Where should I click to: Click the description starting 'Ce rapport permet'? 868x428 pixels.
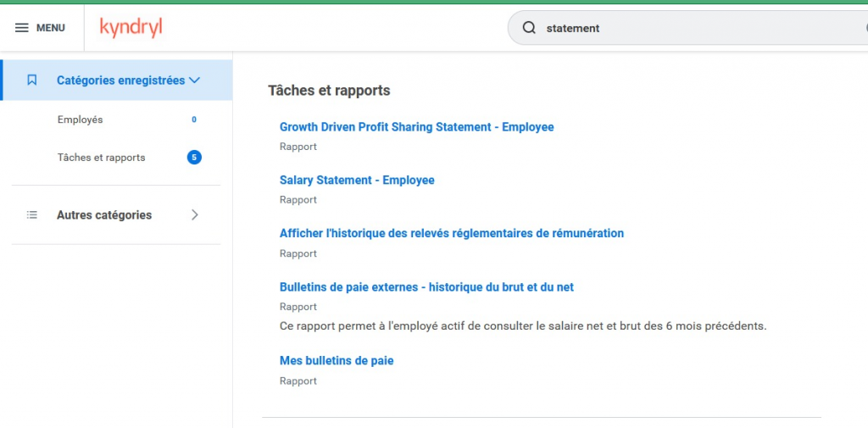(x=523, y=326)
